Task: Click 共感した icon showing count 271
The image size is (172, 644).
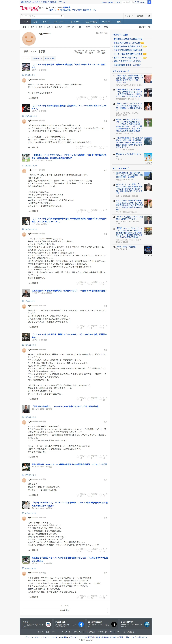Action: [x=78, y=283]
